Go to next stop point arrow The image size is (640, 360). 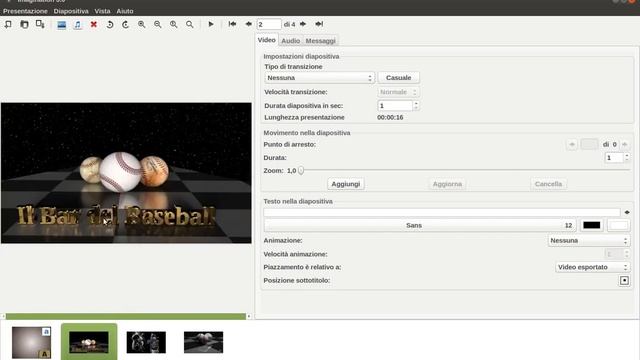coord(624,144)
